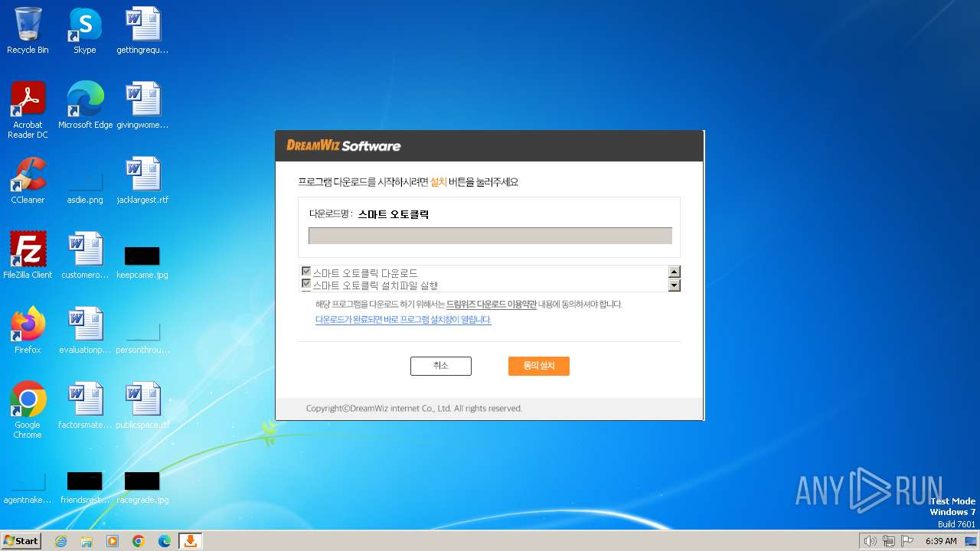Launch Acrobat Reader DC shortcut
980x551 pixels.
(28, 110)
